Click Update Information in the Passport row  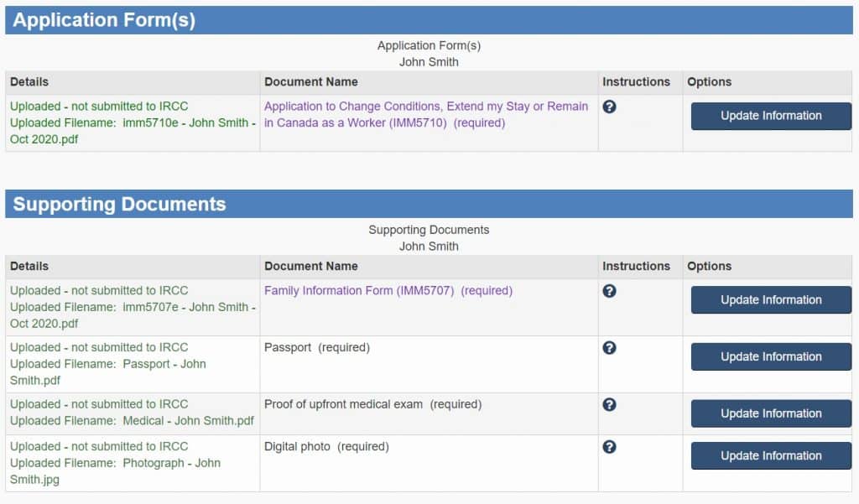pyautogui.click(x=771, y=356)
